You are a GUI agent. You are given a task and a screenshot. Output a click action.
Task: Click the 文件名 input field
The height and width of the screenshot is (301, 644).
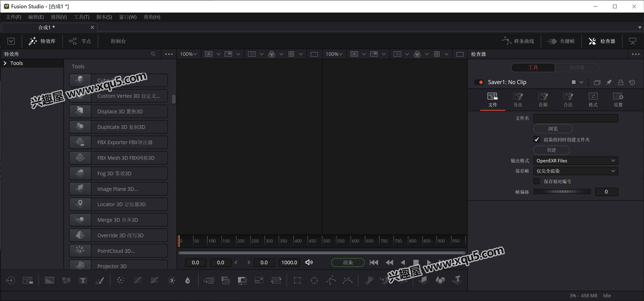tap(576, 118)
